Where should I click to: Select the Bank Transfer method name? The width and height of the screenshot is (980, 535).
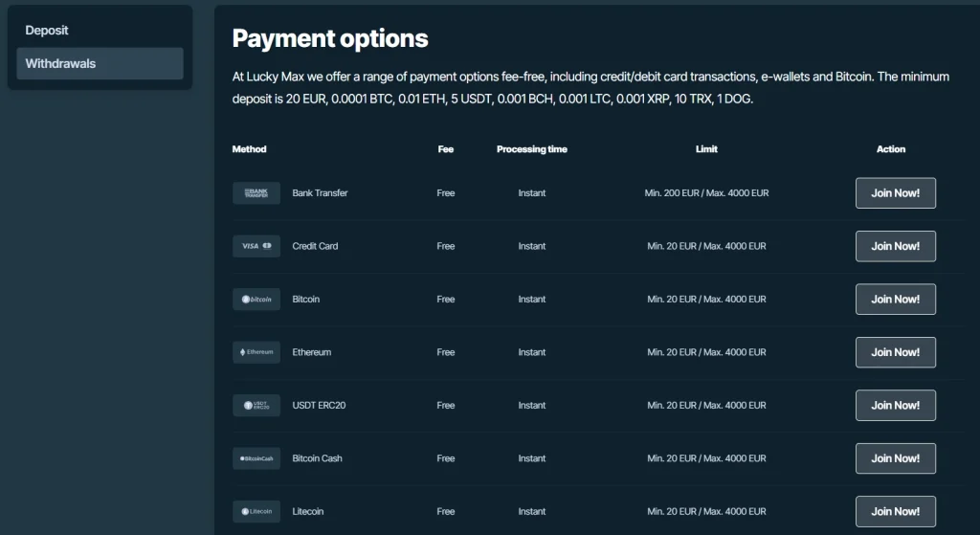pos(320,193)
